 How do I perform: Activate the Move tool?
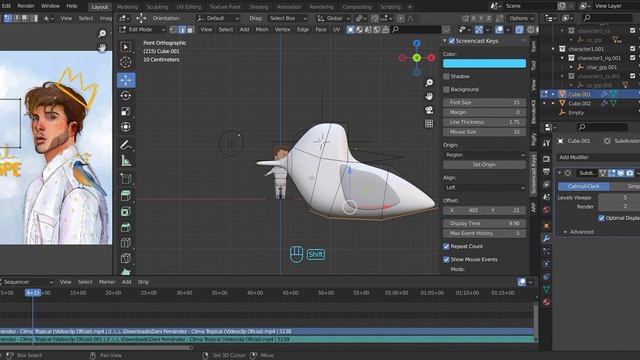tap(126, 80)
